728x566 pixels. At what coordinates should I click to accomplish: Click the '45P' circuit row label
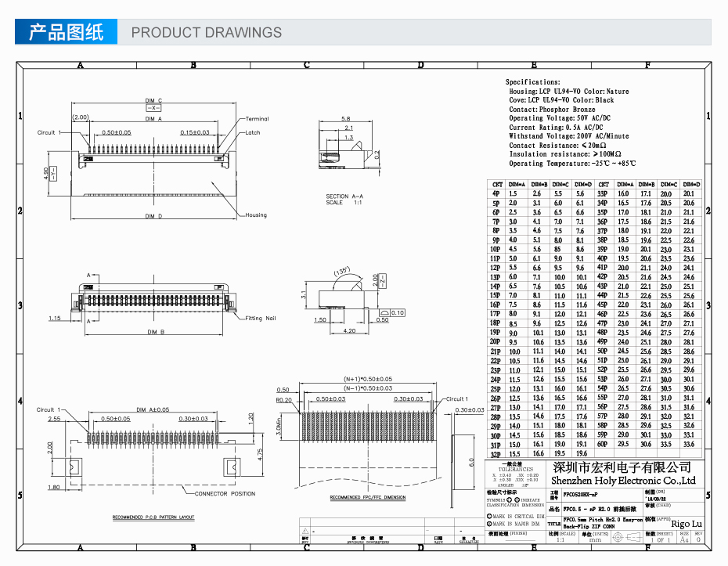point(602,305)
